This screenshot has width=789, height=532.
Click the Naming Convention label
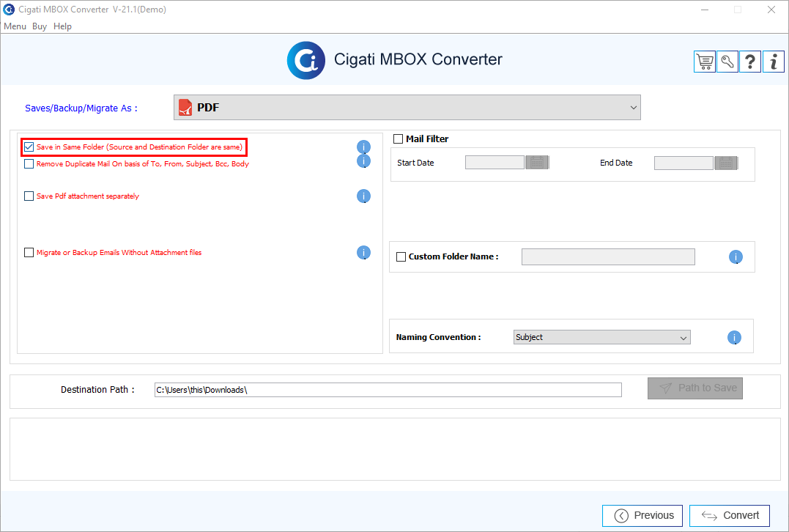click(438, 337)
